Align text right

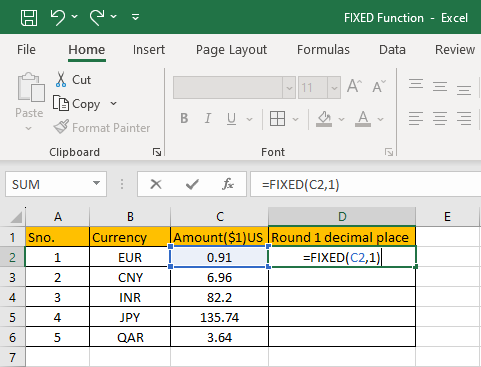[x=464, y=118]
